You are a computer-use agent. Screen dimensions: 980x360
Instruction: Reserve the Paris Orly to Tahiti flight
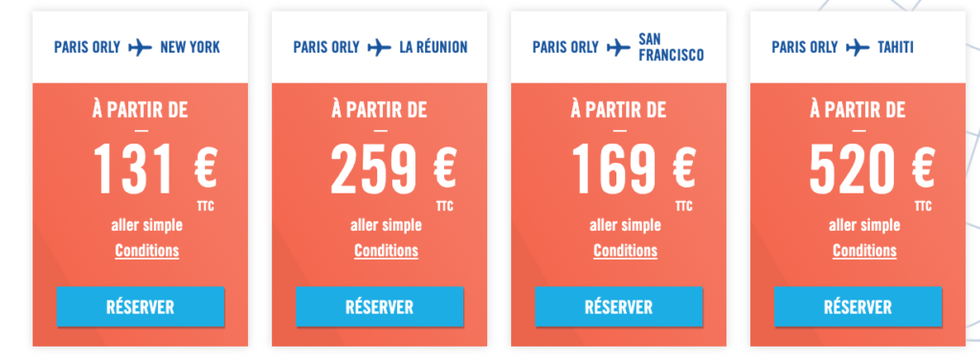tap(858, 307)
